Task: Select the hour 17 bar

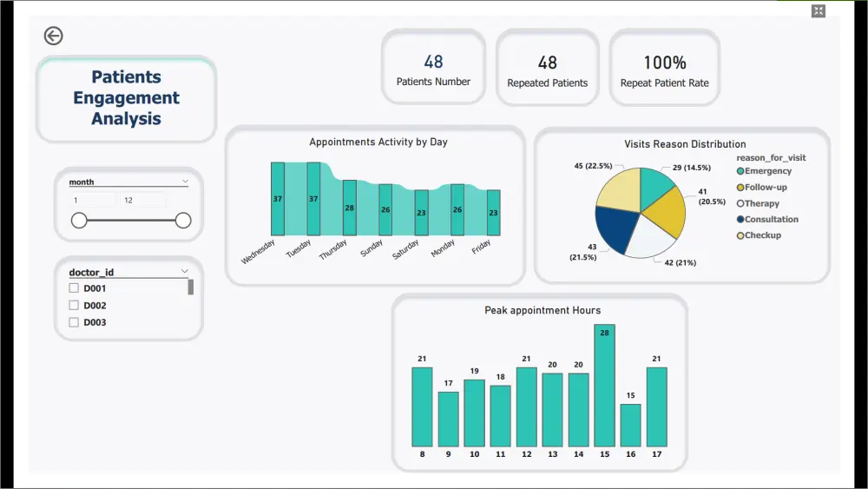Action: point(656,407)
